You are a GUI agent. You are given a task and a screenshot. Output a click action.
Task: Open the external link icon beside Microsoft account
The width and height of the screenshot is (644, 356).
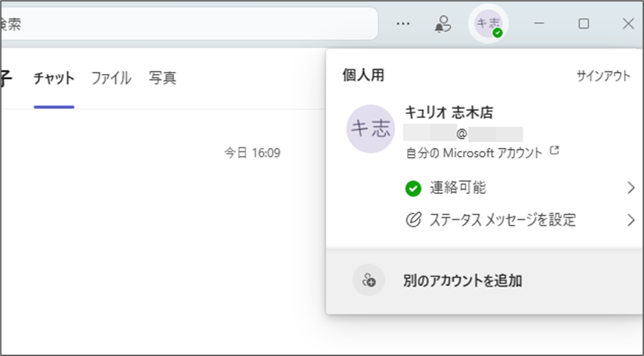coord(555,150)
